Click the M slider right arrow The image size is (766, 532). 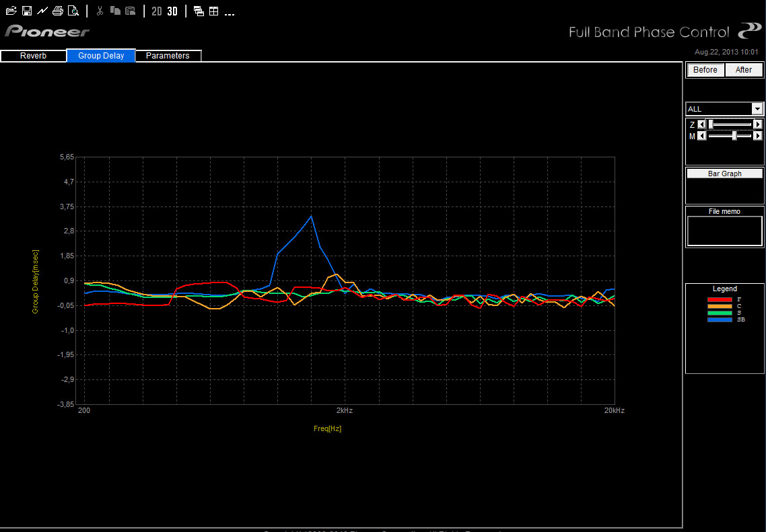pyautogui.click(x=758, y=137)
